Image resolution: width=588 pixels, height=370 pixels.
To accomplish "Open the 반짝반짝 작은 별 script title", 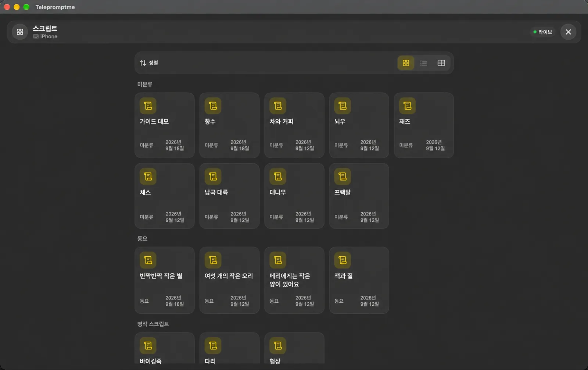I will pyautogui.click(x=161, y=276).
